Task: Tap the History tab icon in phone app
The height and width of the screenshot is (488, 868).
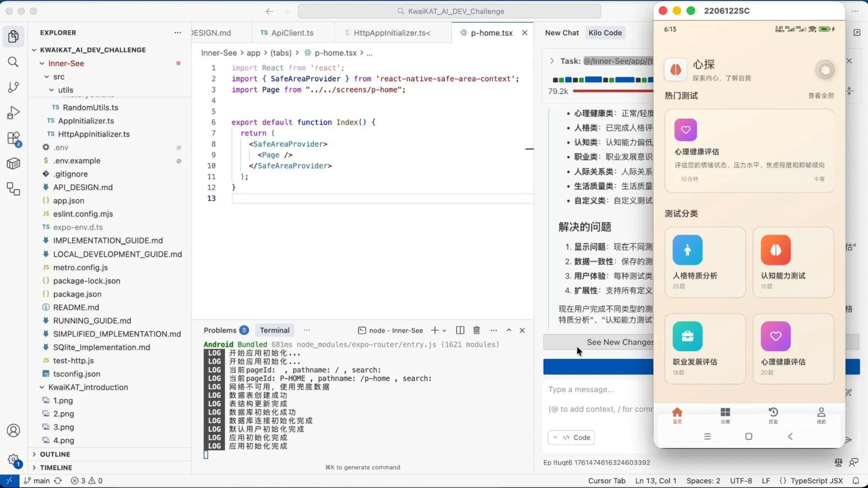Action: (x=773, y=415)
